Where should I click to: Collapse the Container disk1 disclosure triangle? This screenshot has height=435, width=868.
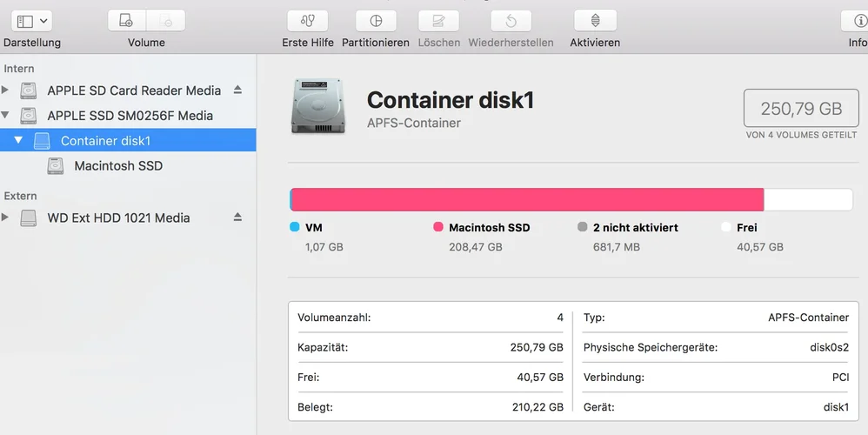point(19,140)
